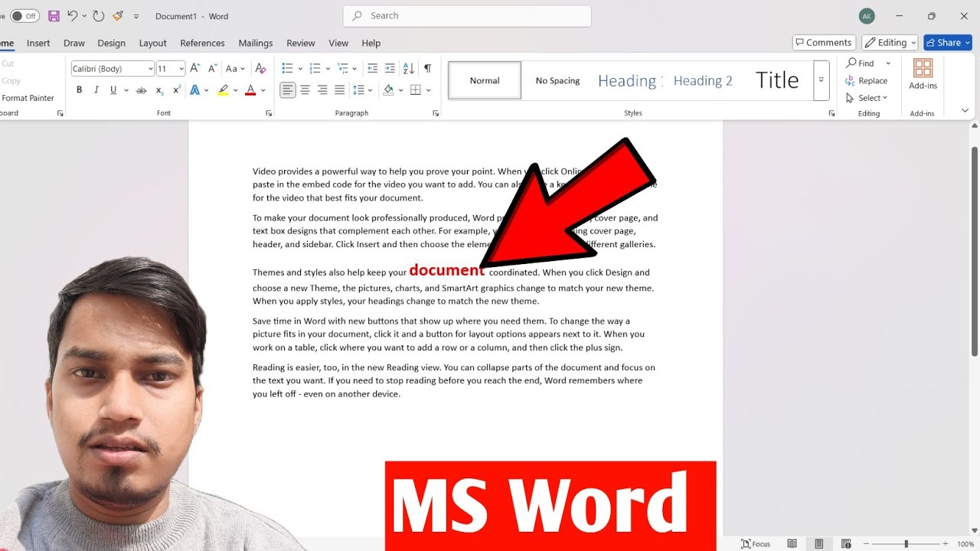This screenshot has height=551, width=980.
Task: Click Format Painter
Action: click(x=28, y=98)
